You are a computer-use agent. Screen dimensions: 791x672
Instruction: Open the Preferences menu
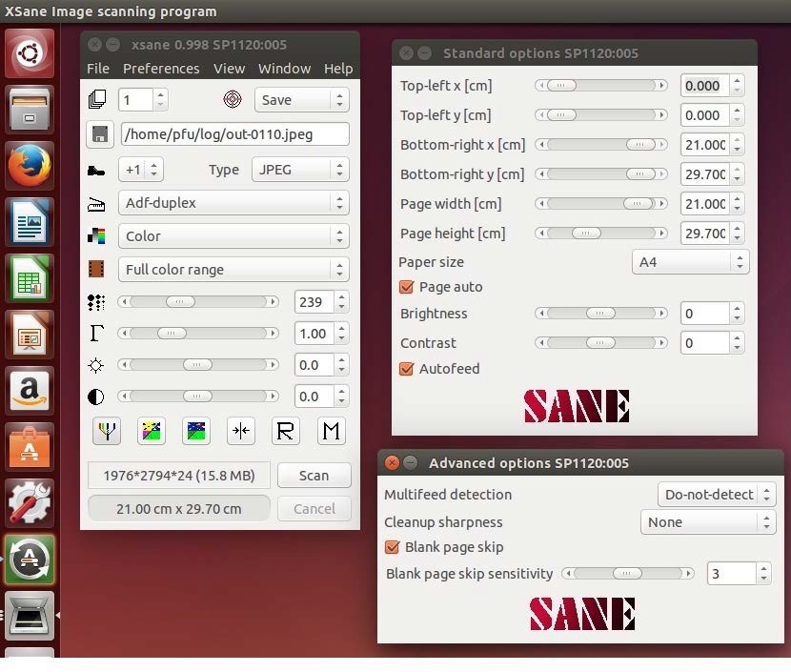pyautogui.click(x=161, y=68)
